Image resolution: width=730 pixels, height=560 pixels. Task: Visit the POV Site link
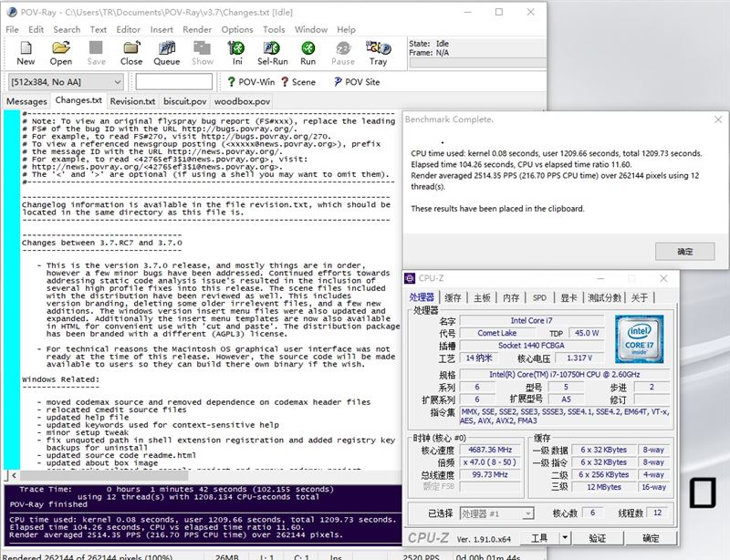(x=357, y=82)
